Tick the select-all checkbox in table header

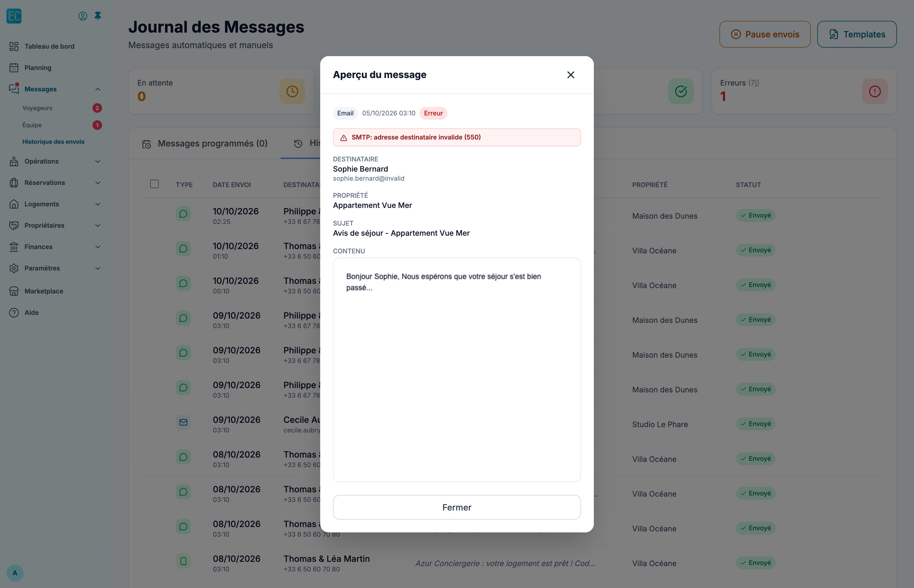click(x=154, y=184)
